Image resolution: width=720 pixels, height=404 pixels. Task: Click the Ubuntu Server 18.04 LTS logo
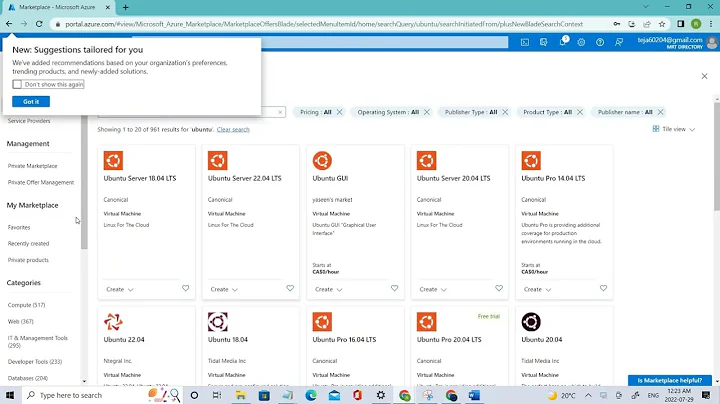point(113,161)
